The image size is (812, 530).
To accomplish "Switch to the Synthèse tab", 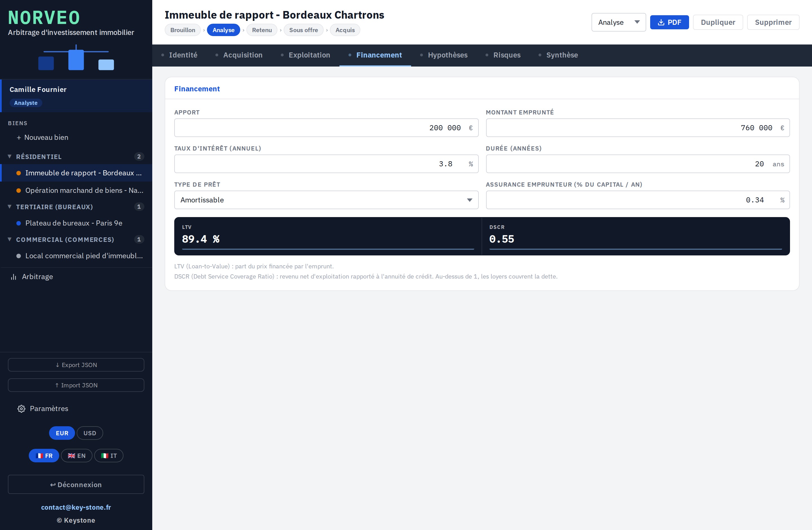I will coord(558,55).
